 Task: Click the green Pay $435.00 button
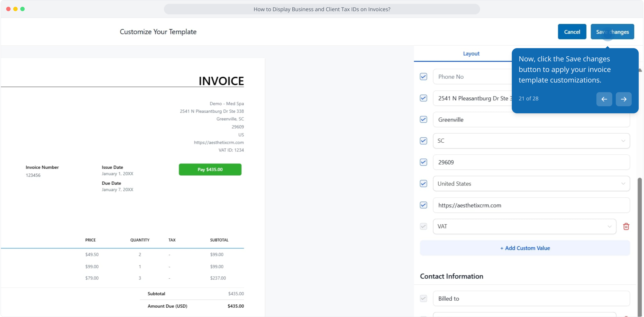point(210,170)
